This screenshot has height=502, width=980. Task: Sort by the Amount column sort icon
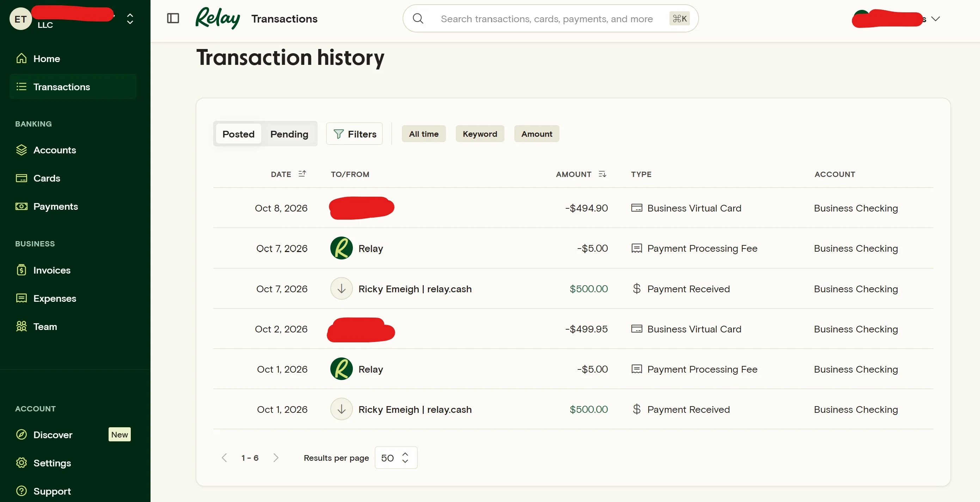point(602,174)
